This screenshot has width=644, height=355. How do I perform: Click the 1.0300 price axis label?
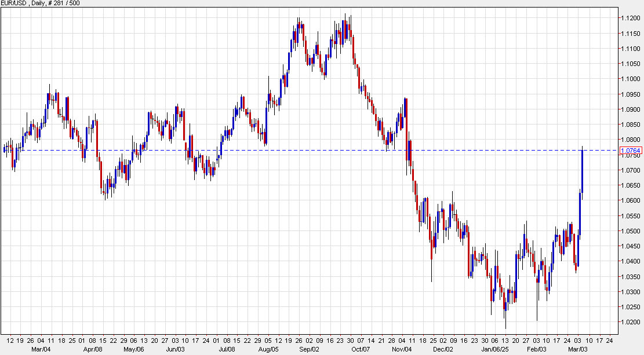pos(631,292)
